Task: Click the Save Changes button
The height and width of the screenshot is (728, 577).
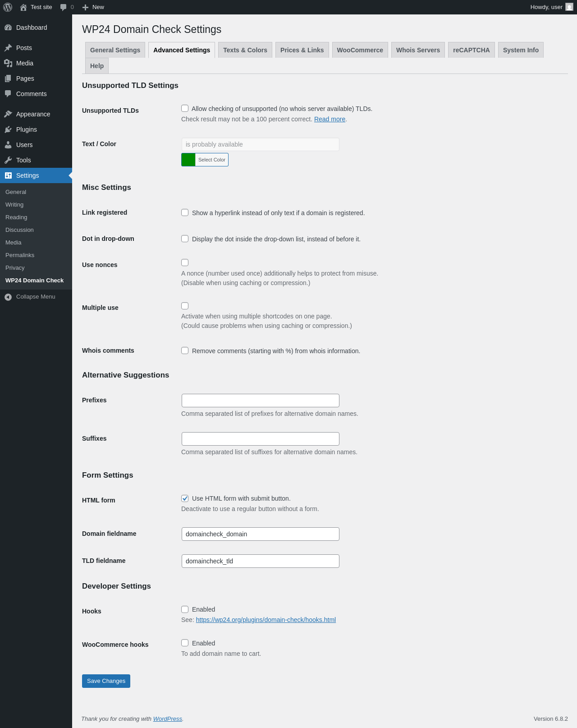Action: point(106,681)
